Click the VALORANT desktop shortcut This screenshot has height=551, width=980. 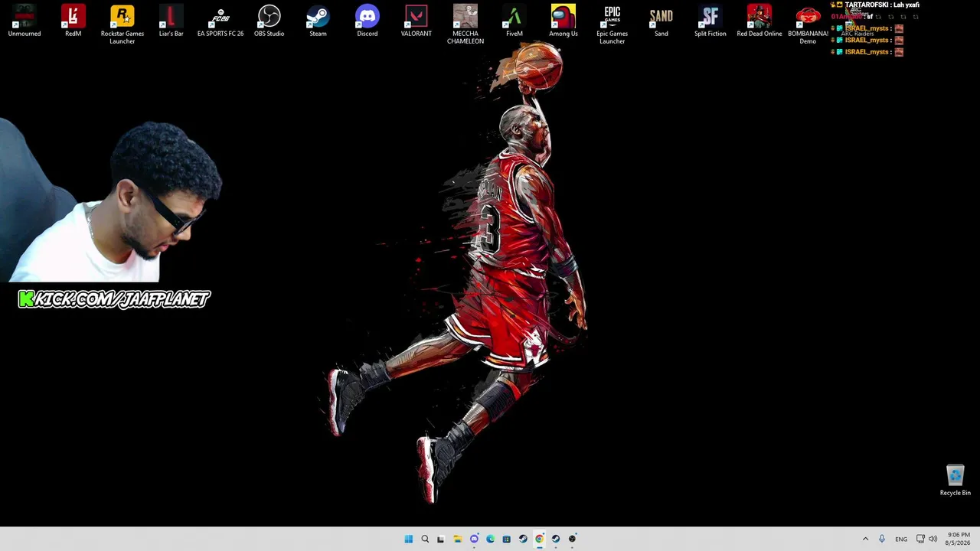pos(416,21)
